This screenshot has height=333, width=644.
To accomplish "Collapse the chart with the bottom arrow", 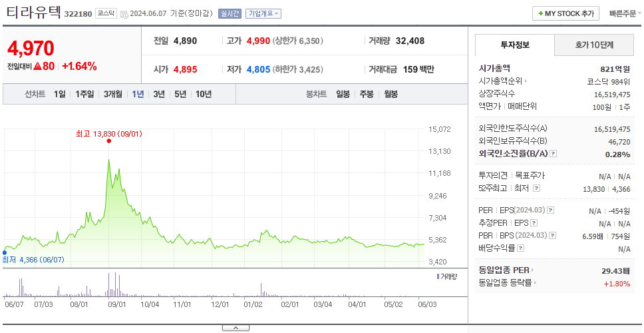I will pyautogui.click(x=236, y=328).
